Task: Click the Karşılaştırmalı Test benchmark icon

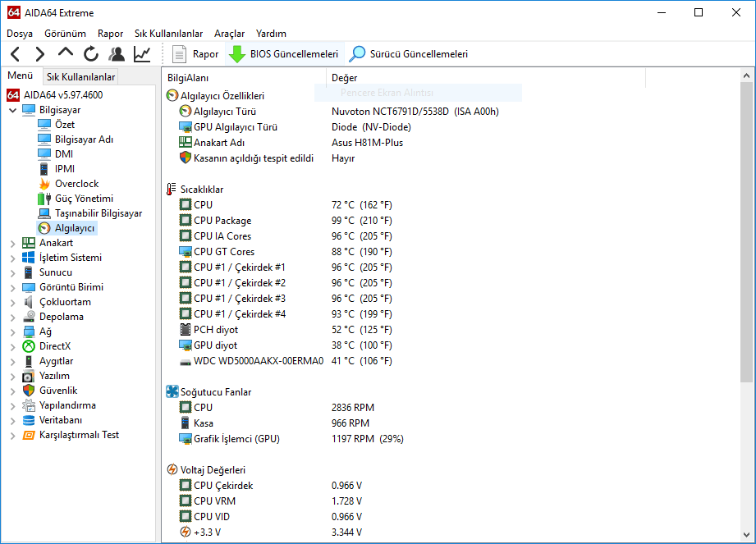Action: [x=29, y=435]
